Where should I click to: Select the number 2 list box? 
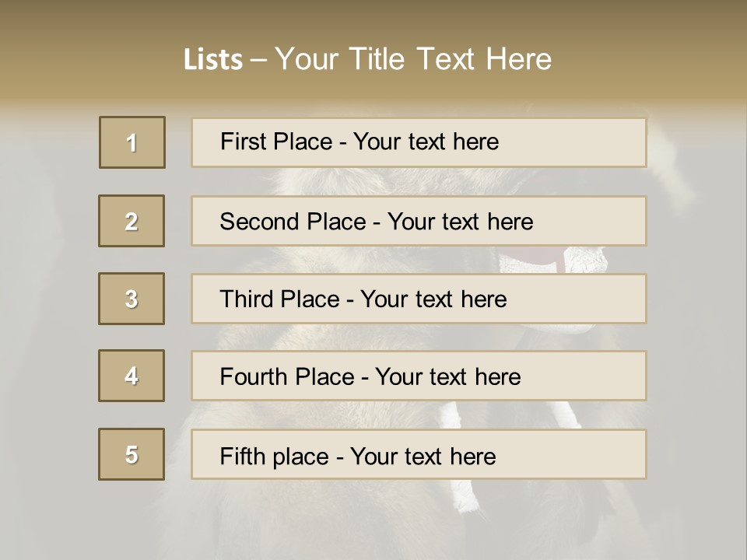[132, 221]
